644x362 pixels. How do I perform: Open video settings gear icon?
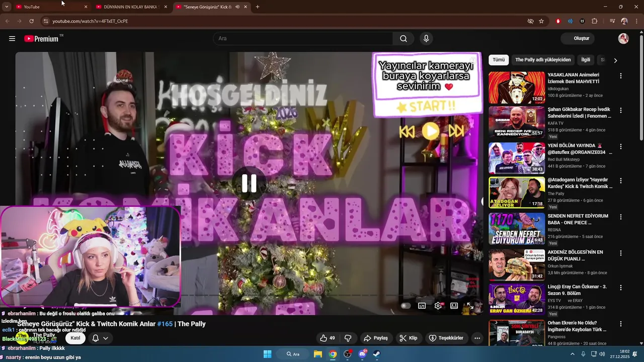438,306
